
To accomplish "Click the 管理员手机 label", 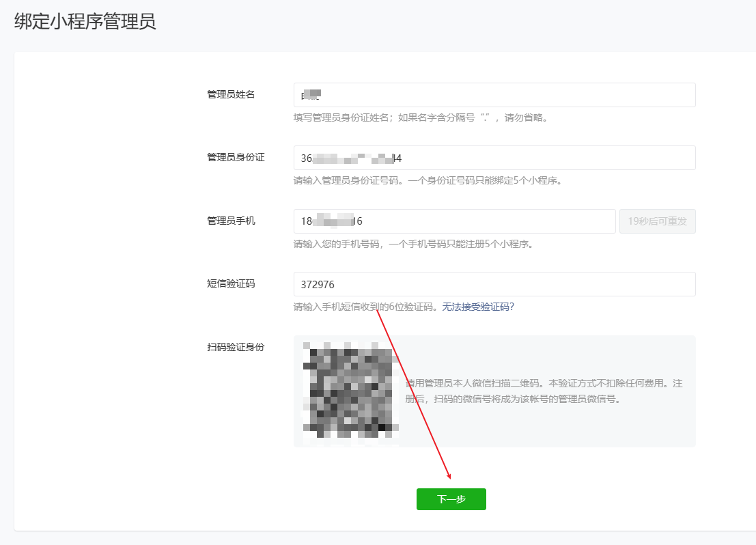I will pos(231,221).
